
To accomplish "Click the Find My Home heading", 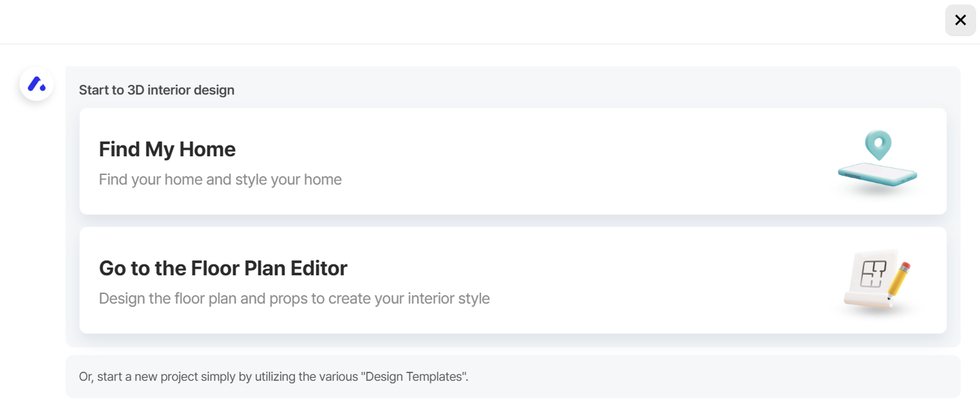I will click(167, 149).
